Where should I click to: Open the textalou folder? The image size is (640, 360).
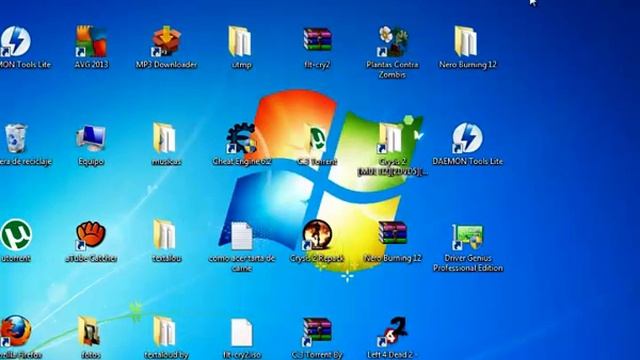point(165,235)
